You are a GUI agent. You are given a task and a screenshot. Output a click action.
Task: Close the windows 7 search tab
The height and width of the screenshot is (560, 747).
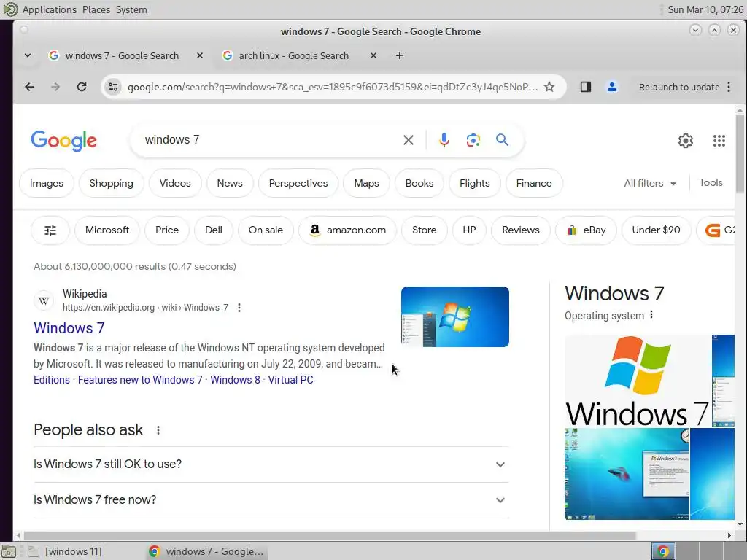click(x=200, y=55)
